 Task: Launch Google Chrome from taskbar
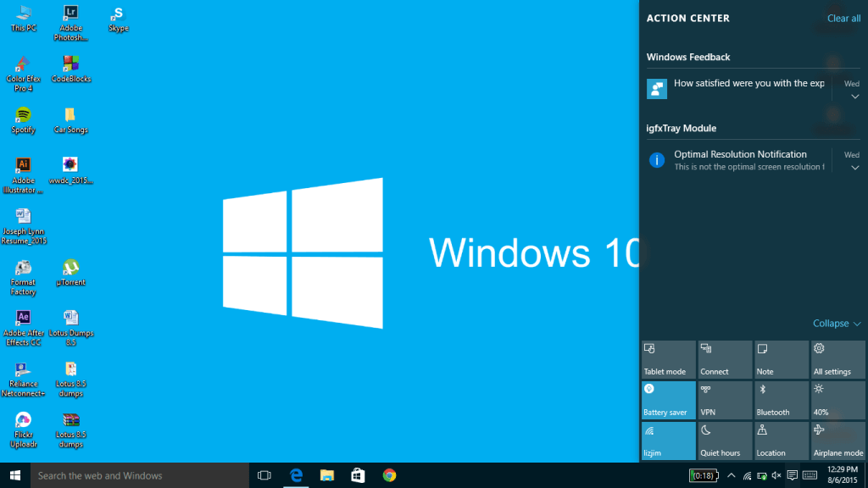click(389, 475)
